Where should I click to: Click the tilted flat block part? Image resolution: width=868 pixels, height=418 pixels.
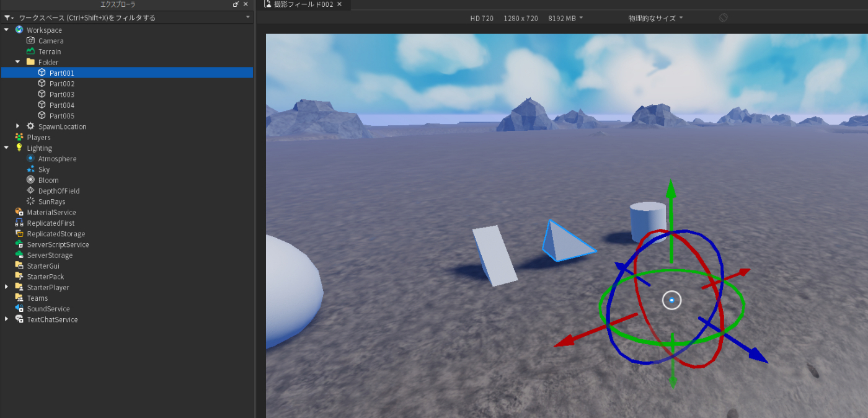tap(495, 255)
